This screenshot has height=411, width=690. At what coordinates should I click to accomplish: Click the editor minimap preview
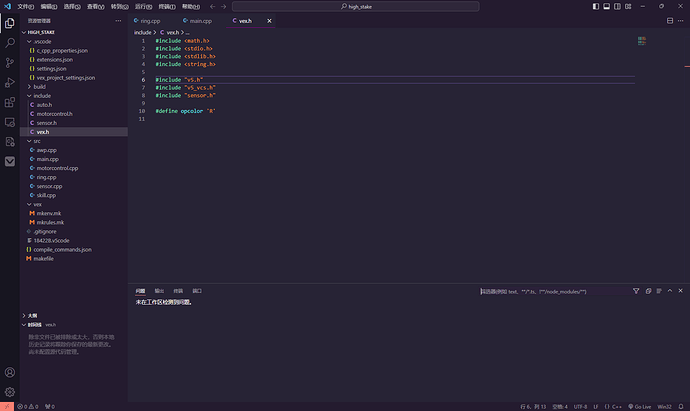coord(643,42)
